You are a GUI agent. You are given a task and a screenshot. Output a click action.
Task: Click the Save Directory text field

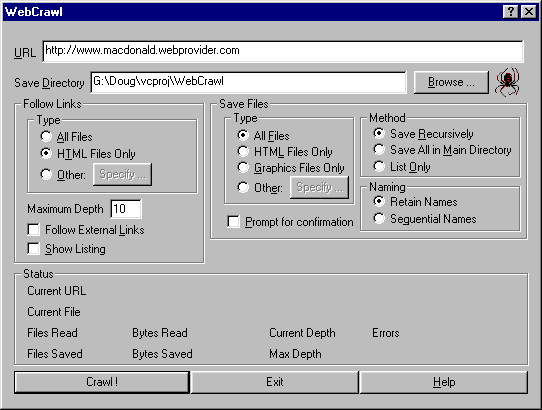point(248,82)
